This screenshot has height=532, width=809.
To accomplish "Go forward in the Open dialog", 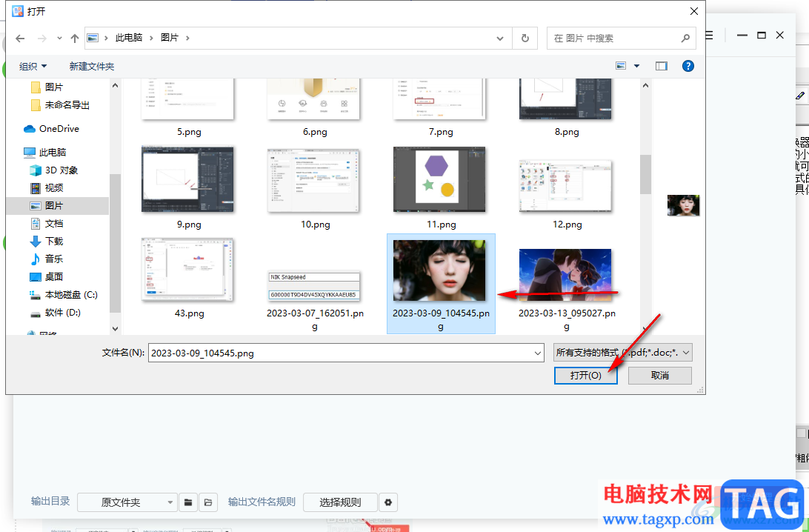I will 41,39.
